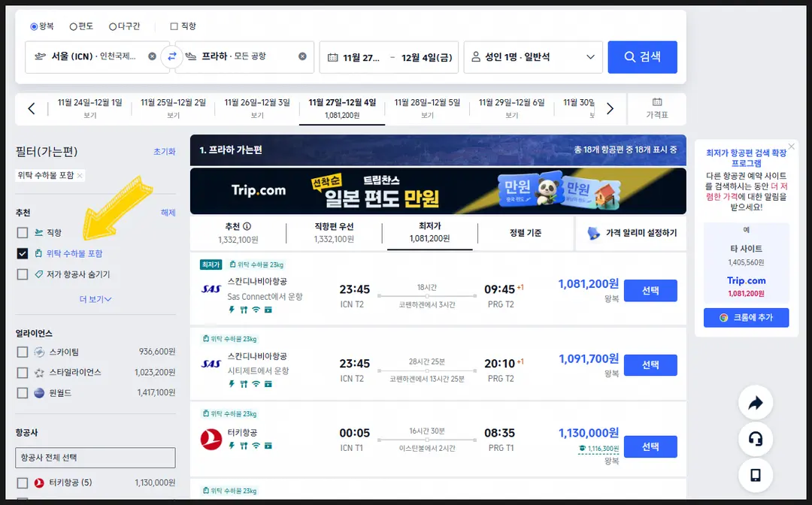Close the price extension promo panel
The width and height of the screenshot is (812, 505).
click(x=791, y=147)
